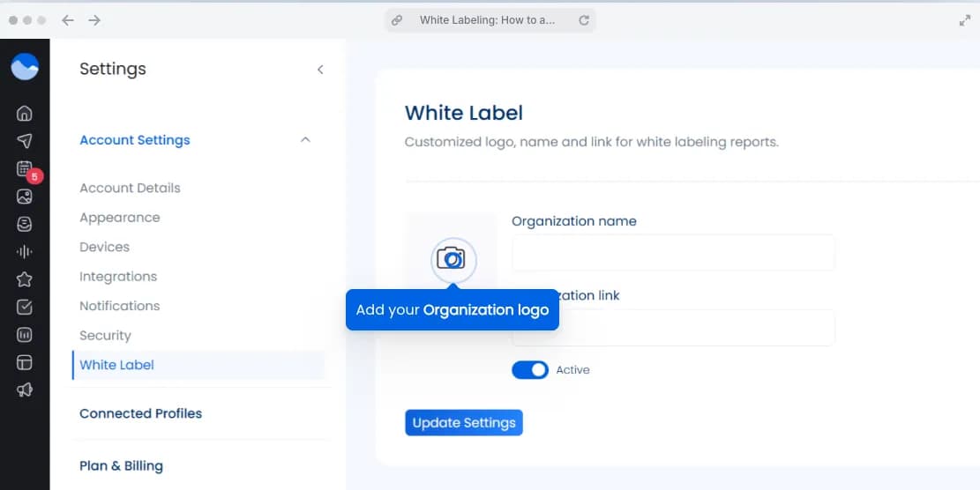Click the camera icon to upload logo
Viewport: 980px width, 490px height.
click(x=453, y=259)
